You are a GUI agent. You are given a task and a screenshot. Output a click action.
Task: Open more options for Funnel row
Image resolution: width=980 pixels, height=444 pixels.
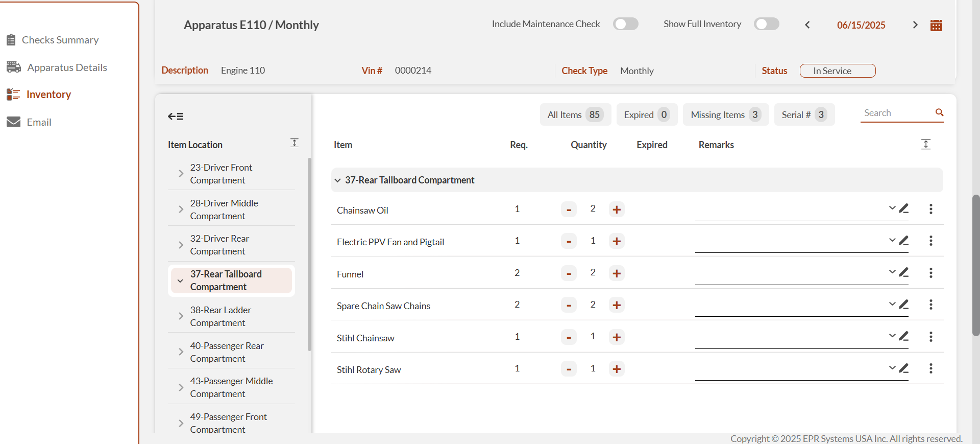931,273
